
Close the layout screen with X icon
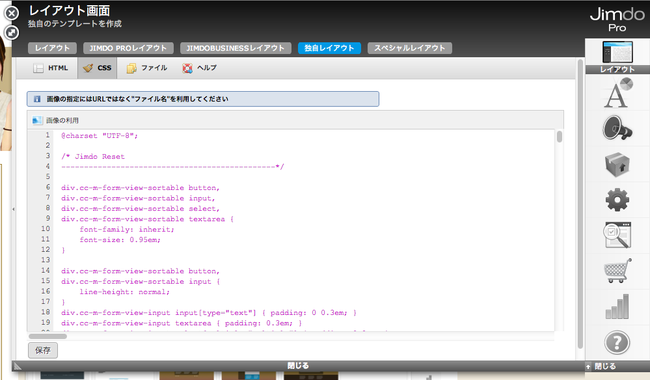[x=12, y=14]
